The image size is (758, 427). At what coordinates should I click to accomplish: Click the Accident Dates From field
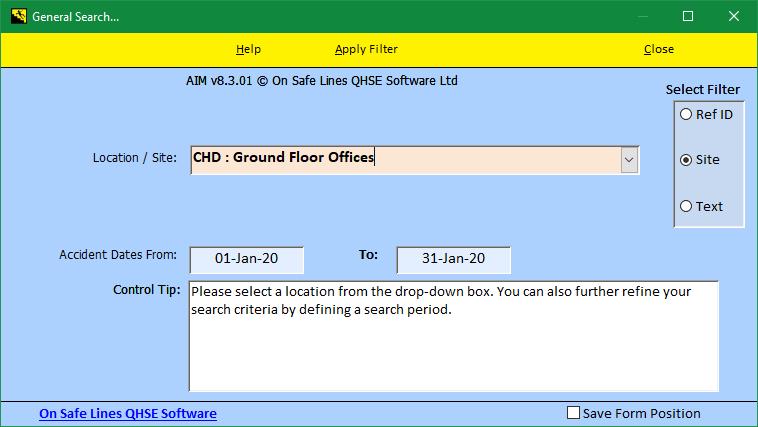click(x=247, y=260)
